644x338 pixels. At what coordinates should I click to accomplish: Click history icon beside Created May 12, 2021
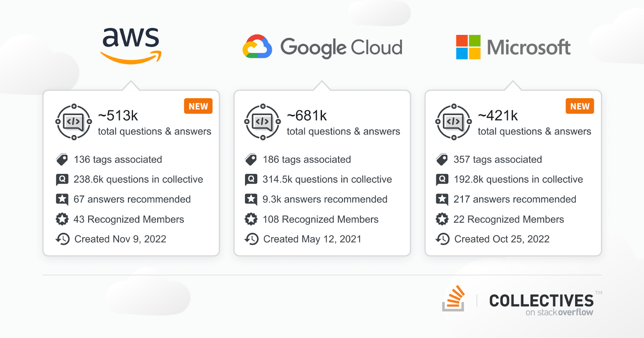tap(251, 239)
